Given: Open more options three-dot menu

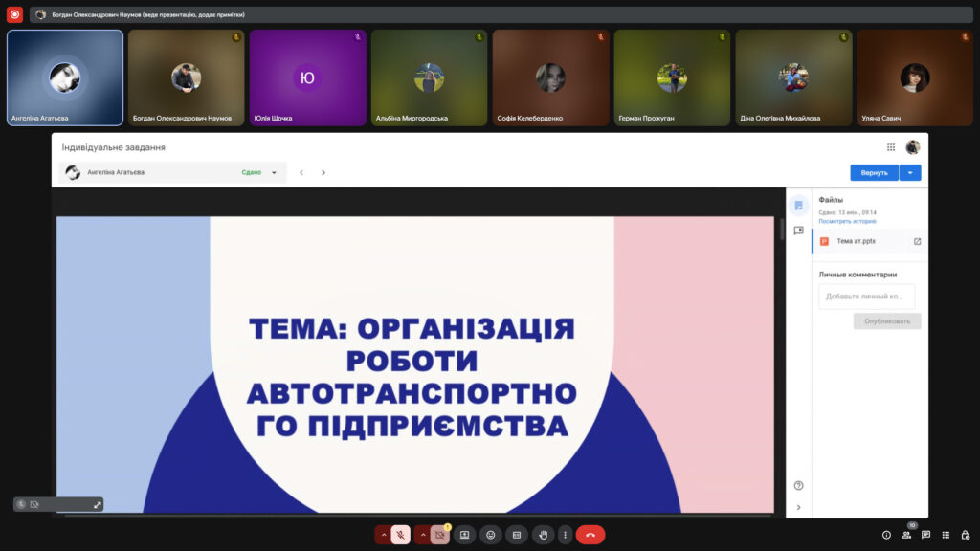Looking at the screenshot, I should [565, 535].
